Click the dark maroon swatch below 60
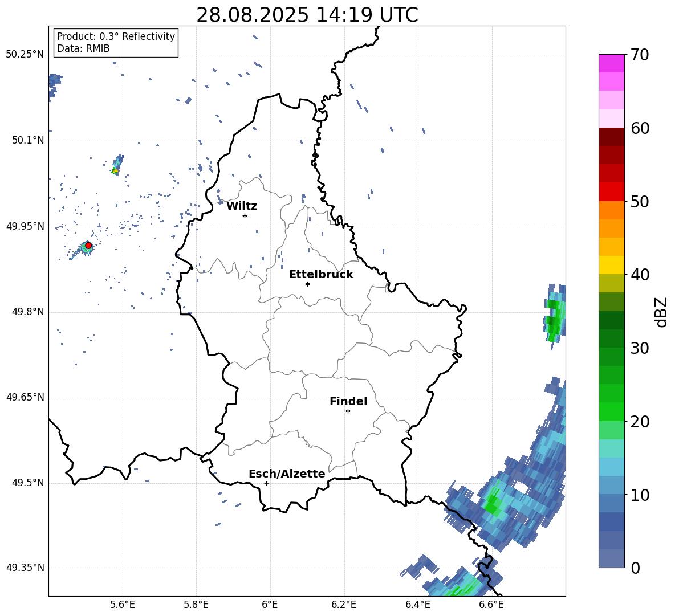 611,137
